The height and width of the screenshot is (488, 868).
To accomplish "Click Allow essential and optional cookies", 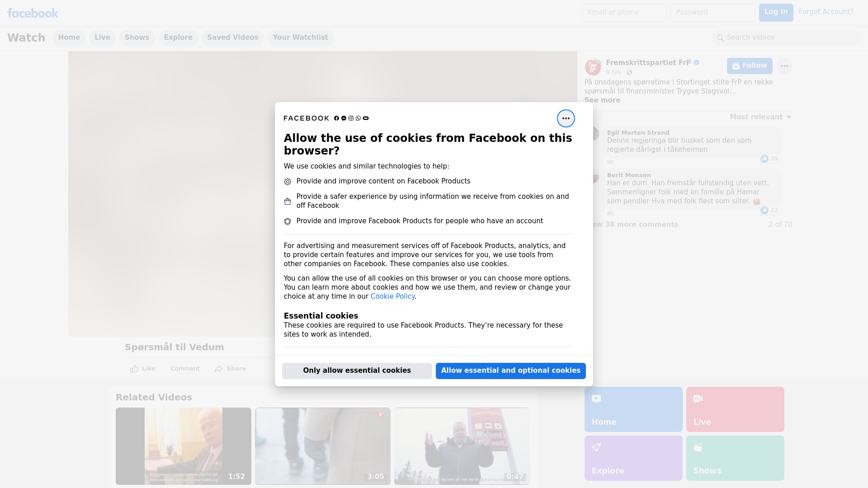I will click(510, 371).
